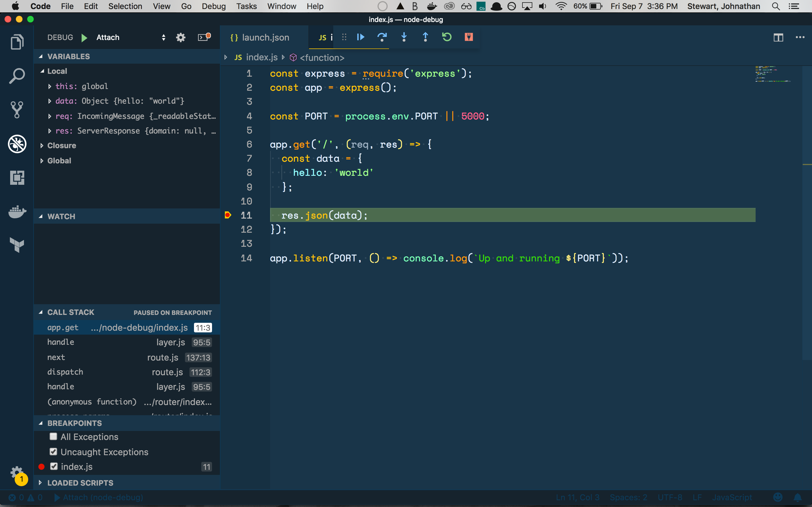
Task: Click the Continue debug button
Action: click(361, 37)
